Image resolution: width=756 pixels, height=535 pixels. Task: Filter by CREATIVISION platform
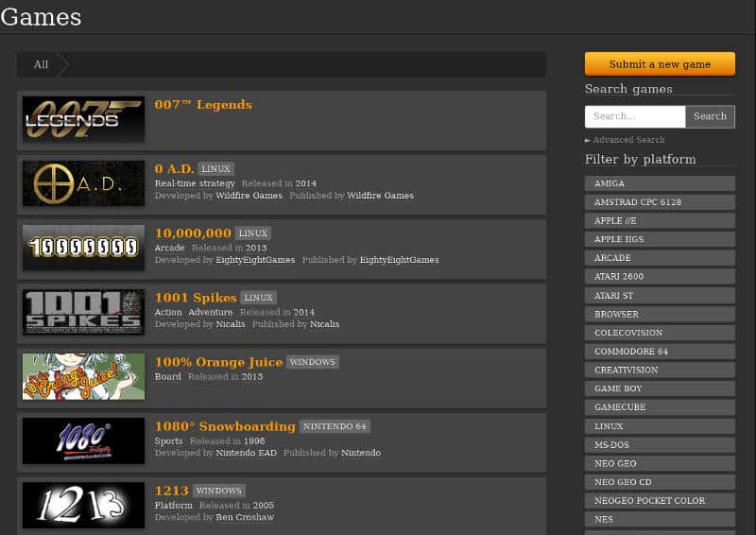tap(660, 370)
